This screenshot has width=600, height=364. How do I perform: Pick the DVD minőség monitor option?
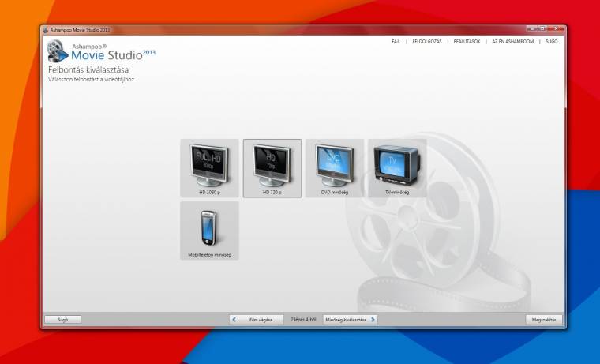[x=335, y=168]
